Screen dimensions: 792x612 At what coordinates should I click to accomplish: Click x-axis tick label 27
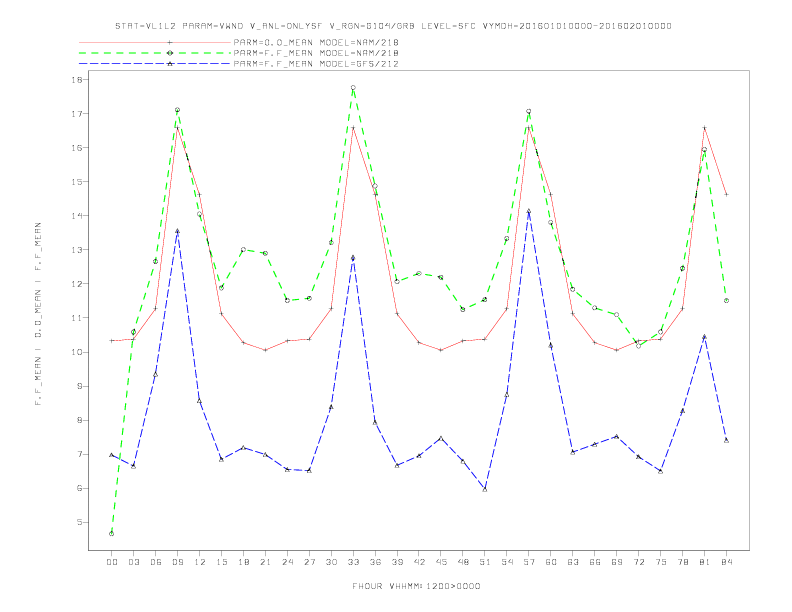coord(309,562)
